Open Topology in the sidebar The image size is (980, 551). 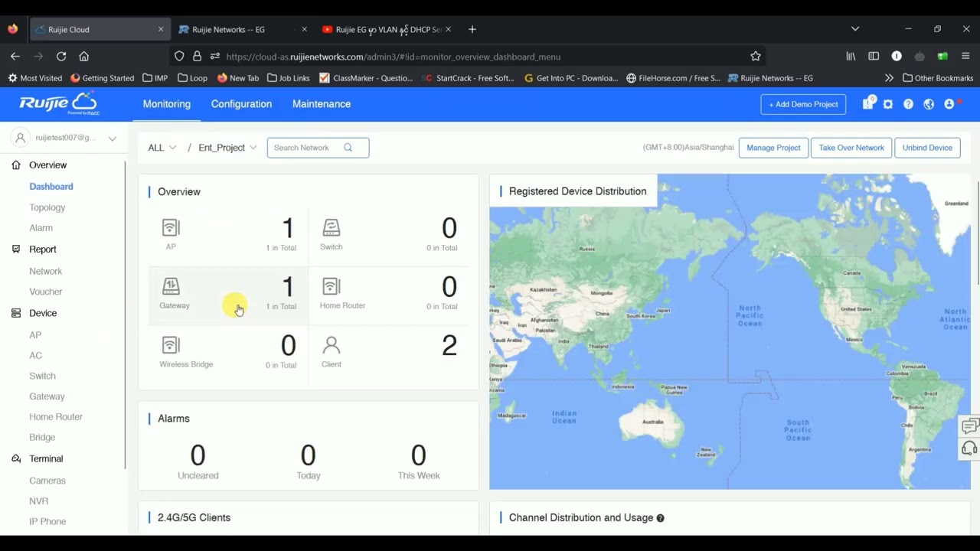(47, 207)
